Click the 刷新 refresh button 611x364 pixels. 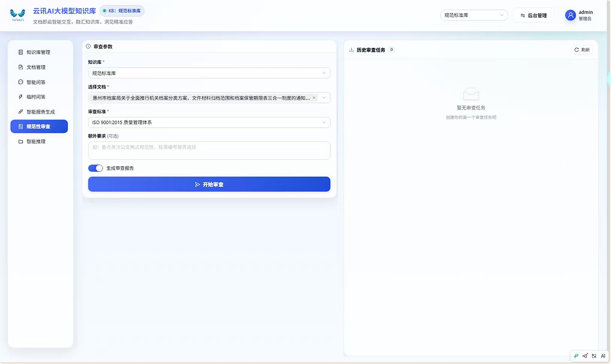click(582, 50)
